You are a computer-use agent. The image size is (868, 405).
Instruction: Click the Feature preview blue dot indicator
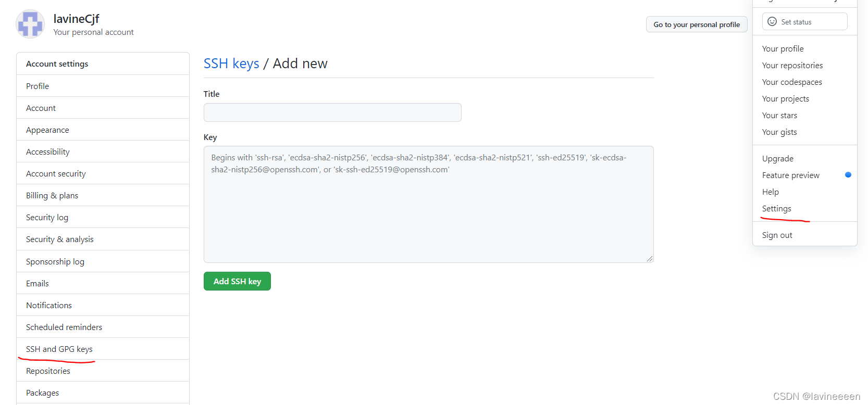[x=848, y=175]
